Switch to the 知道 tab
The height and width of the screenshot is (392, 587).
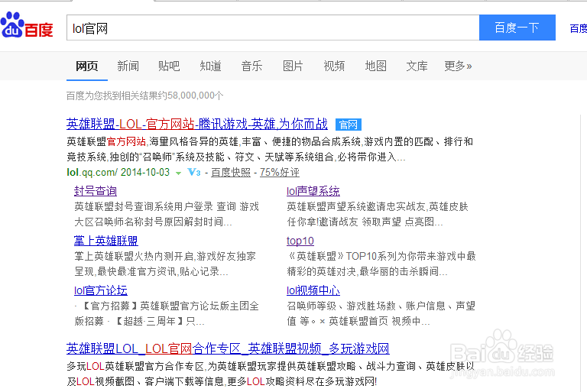coord(210,66)
